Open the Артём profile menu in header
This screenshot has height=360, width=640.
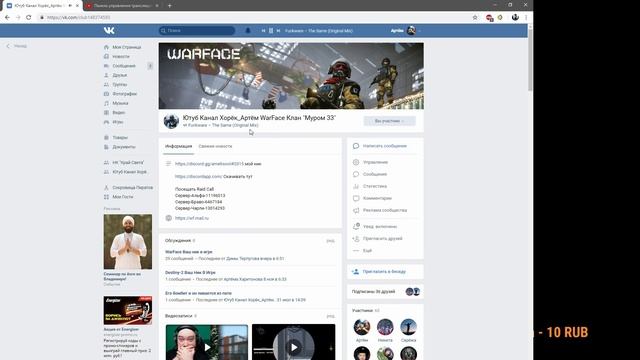tap(406, 31)
